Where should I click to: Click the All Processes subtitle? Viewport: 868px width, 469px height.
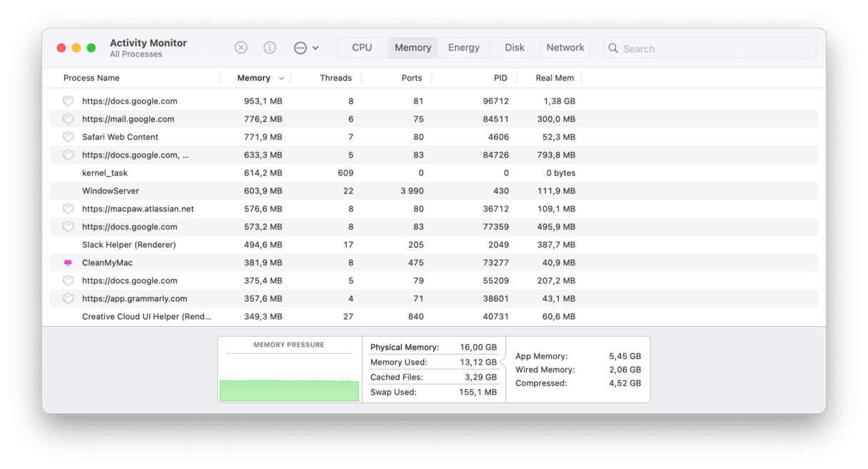(x=136, y=54)
